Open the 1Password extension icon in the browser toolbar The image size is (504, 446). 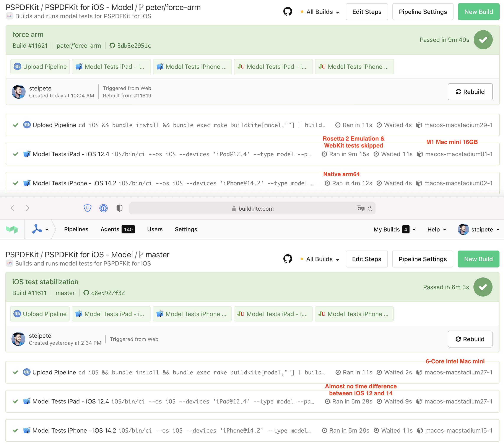104,208
